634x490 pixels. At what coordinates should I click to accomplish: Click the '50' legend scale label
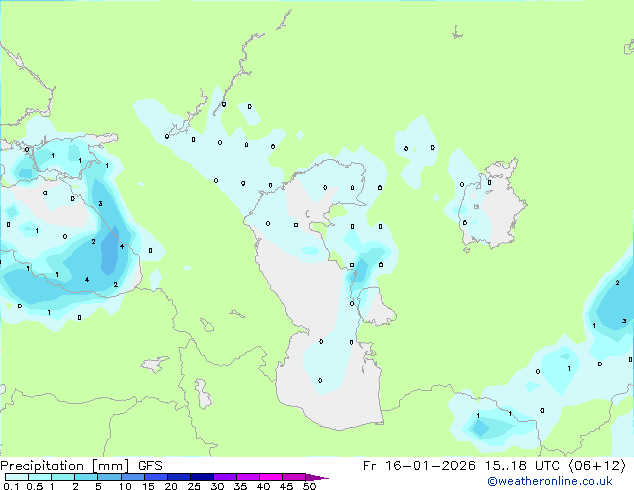point(309,486)
